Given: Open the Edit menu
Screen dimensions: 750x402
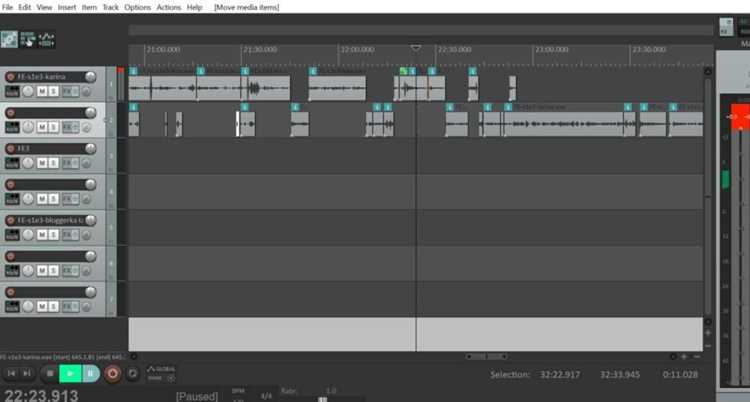Looking at the screenshot, I should 24,7.
